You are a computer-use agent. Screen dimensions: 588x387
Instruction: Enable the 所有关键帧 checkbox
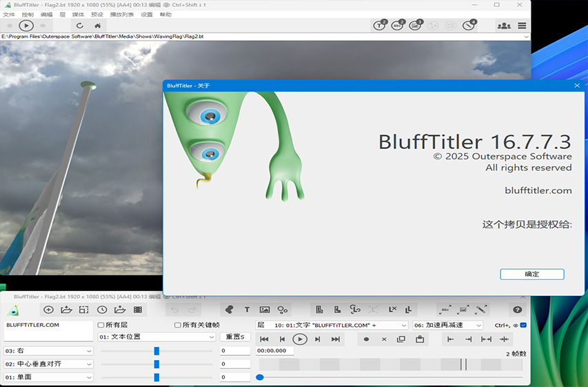coord(178,325)
